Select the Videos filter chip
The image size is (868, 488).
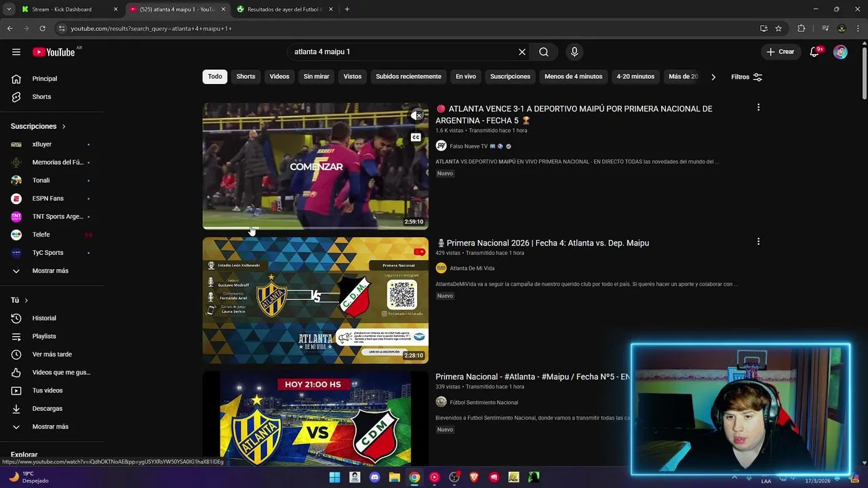click(x=279, y=77)
